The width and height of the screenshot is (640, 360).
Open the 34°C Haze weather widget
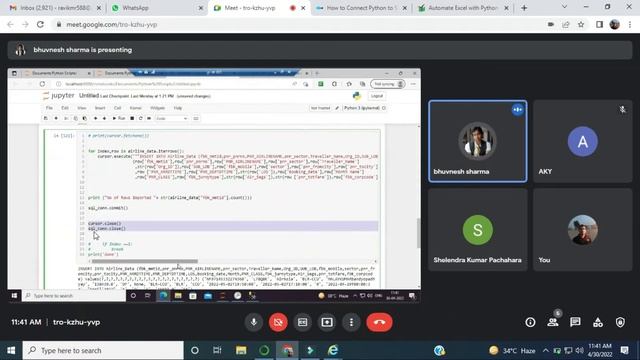pyautogui.click(x=512, y=350)
